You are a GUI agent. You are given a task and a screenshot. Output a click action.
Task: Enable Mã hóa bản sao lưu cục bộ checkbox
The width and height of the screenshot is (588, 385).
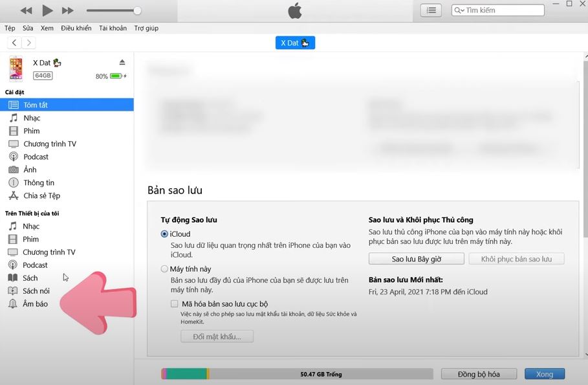coord(175,303)
